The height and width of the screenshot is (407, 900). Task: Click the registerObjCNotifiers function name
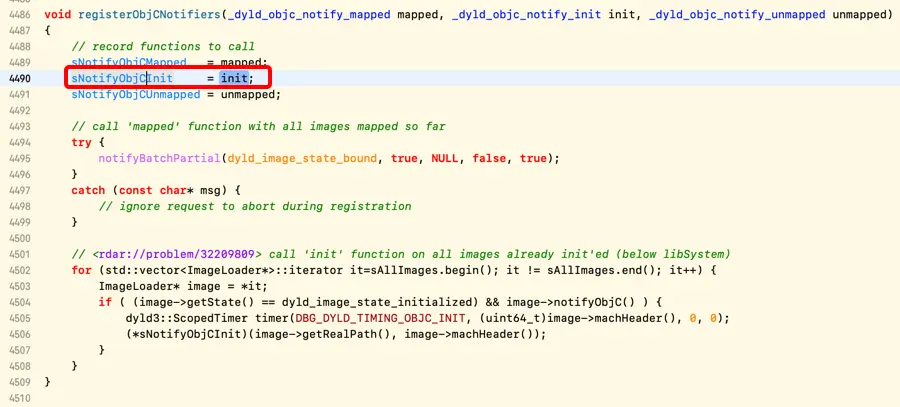click(149, 14)
